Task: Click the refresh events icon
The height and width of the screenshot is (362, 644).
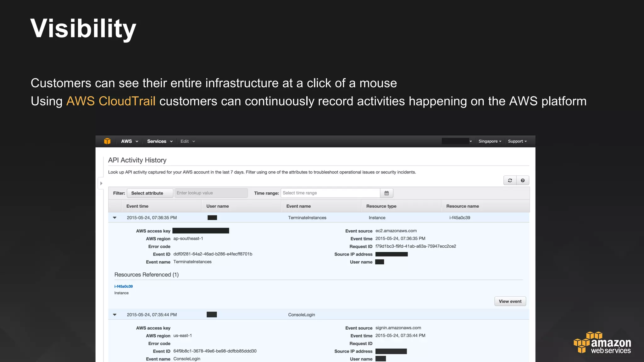Action: (510, 180)
